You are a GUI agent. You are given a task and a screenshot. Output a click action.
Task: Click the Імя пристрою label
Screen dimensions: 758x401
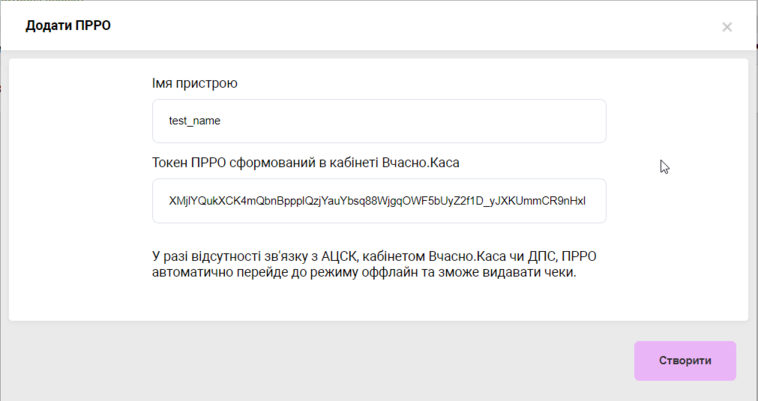point(195,83)
